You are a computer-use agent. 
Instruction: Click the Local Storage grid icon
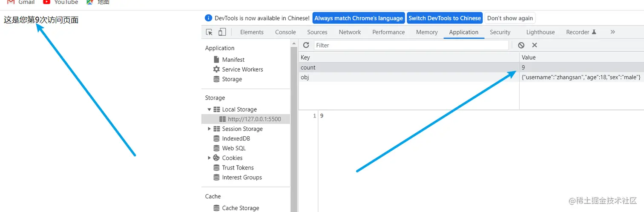tap(217, 109)
